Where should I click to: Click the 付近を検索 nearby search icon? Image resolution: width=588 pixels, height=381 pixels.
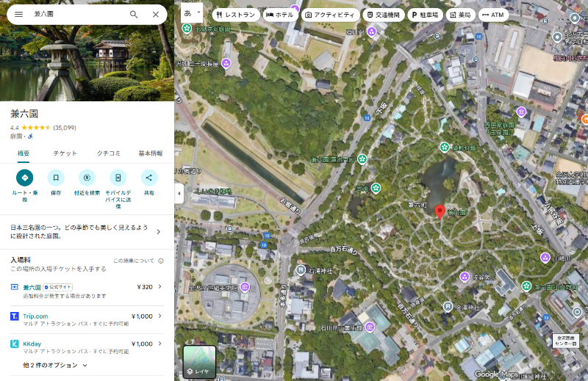(x=87, y=177)
